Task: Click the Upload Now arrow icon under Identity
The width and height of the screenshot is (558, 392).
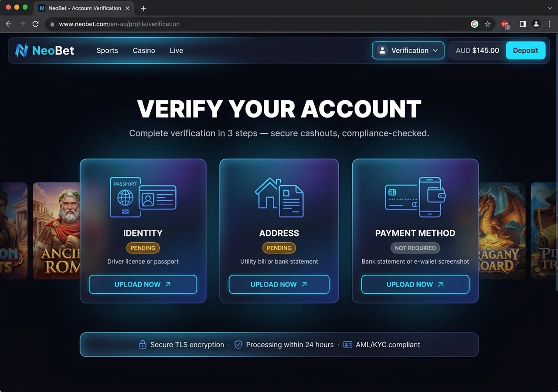Action: click(x=168, y=284)
